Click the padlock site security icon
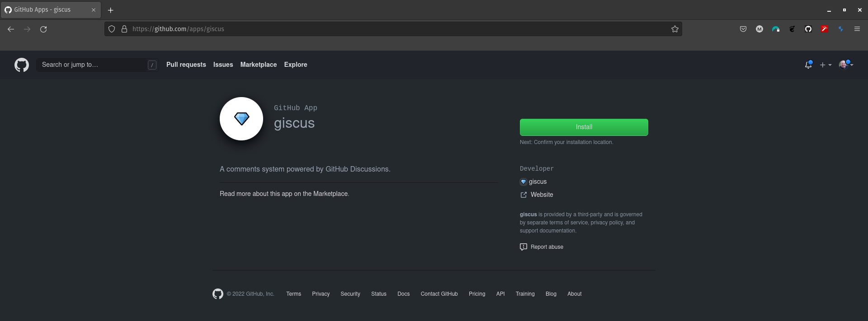This screenshot has width=868, height=321. pos(124,29)
